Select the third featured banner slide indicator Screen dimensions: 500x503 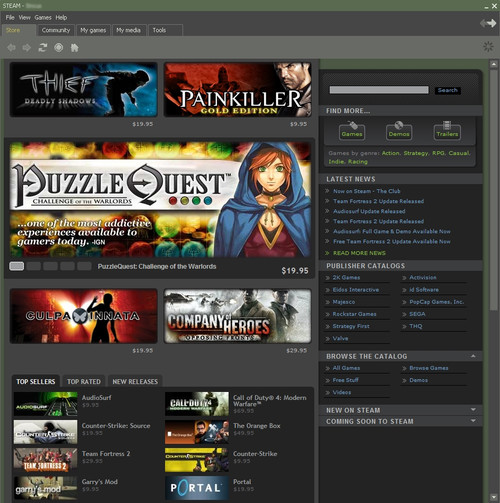50,266
